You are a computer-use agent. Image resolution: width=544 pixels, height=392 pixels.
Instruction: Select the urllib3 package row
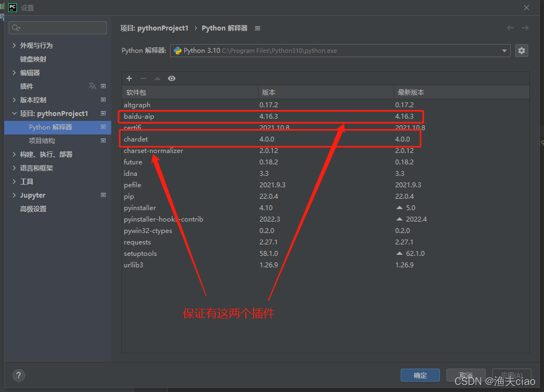click(325, 265)
